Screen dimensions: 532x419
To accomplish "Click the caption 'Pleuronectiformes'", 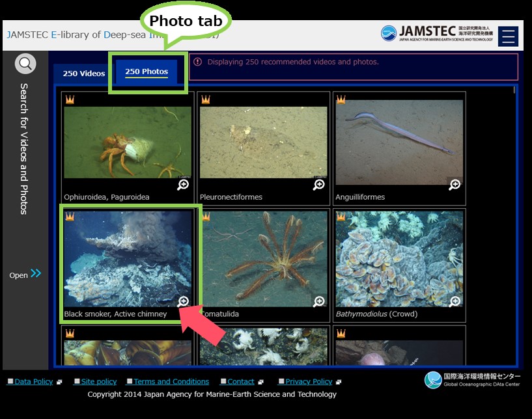I will coord(231,197).
